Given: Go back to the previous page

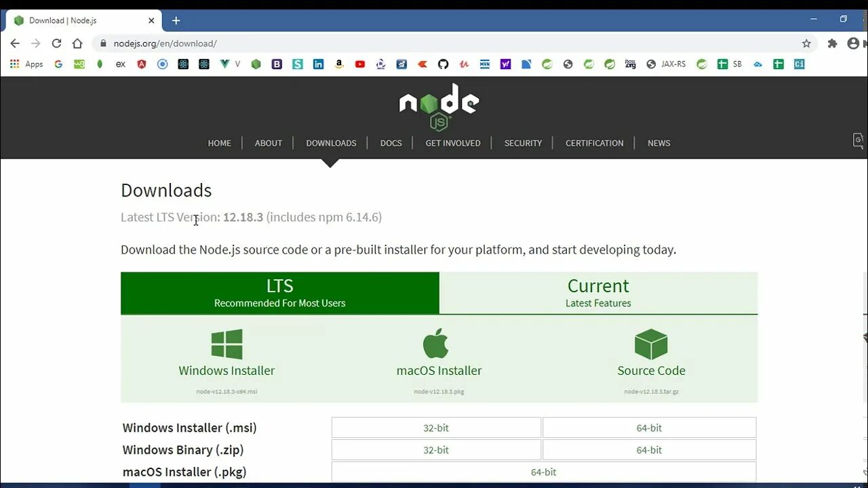Looking at the screenshot, I should point(15,43).
